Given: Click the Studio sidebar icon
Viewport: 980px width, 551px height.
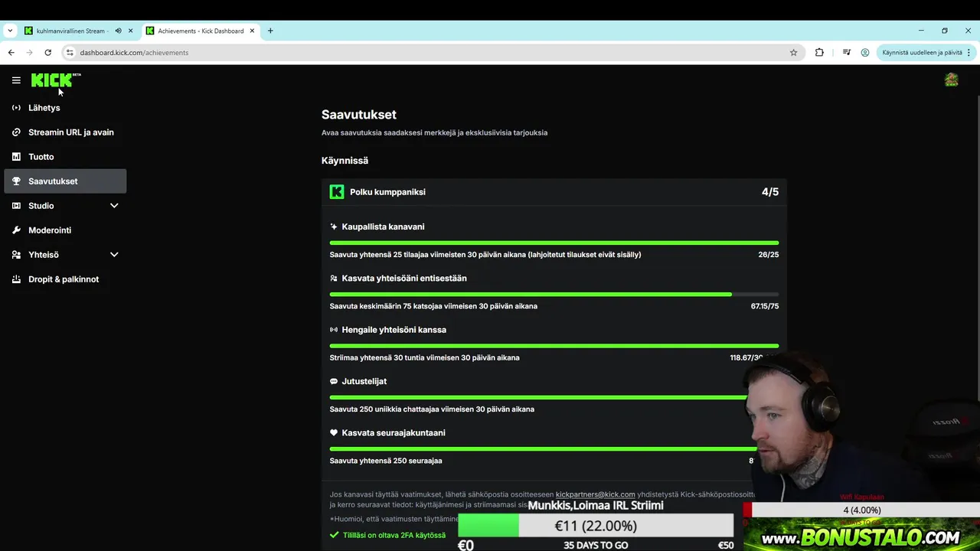Looking at the screenshot, I should pos(16,206).
